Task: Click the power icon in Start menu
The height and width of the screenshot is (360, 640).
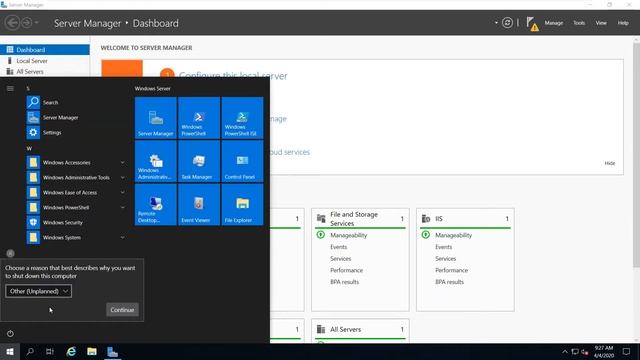Action: (10, 333)
